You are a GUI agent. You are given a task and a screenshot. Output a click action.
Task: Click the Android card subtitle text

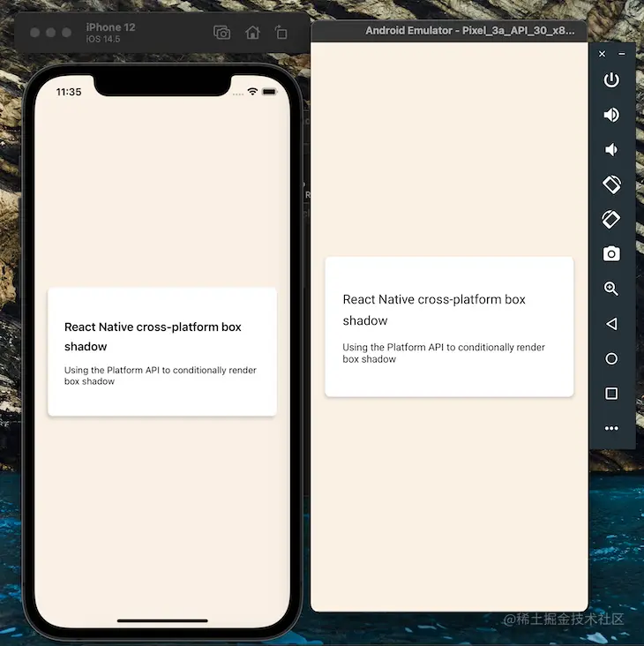[x=444, y=353]
